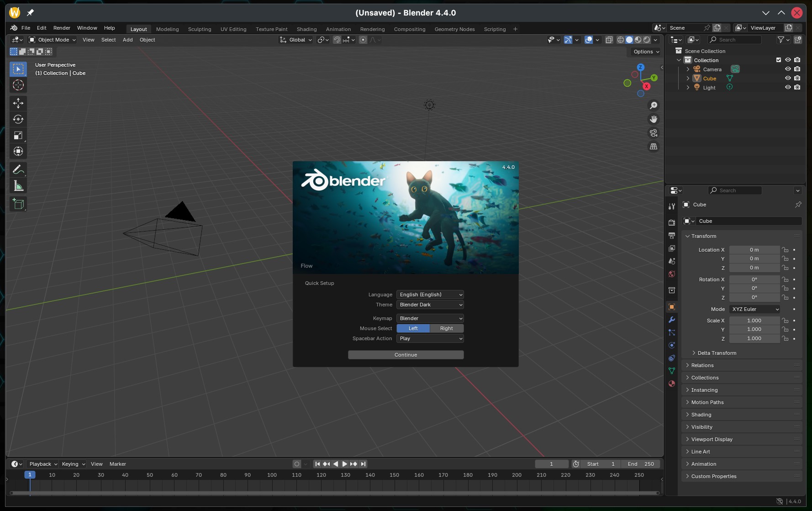This screenshot has height=511, width=812.
Task: Toggle snapping magnet icon
Action: coord(337,40)
